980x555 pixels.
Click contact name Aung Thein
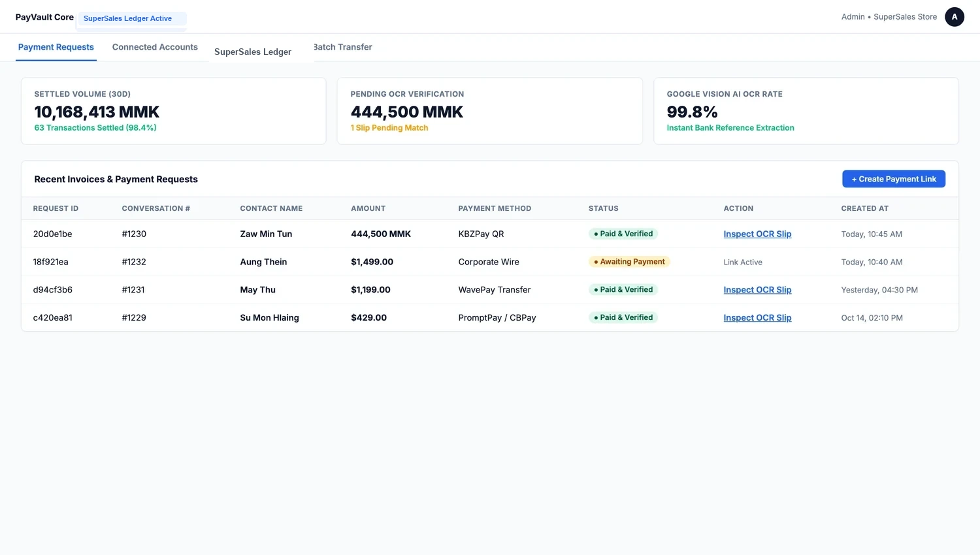(x=263, y=262)
